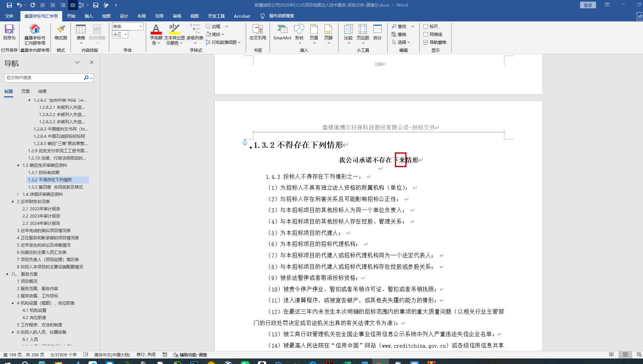Viewport: 643px width, 364px height.
Task: Click the 登录 (Sign in) button
Action: pyautogui.click(x=588, y=5)
